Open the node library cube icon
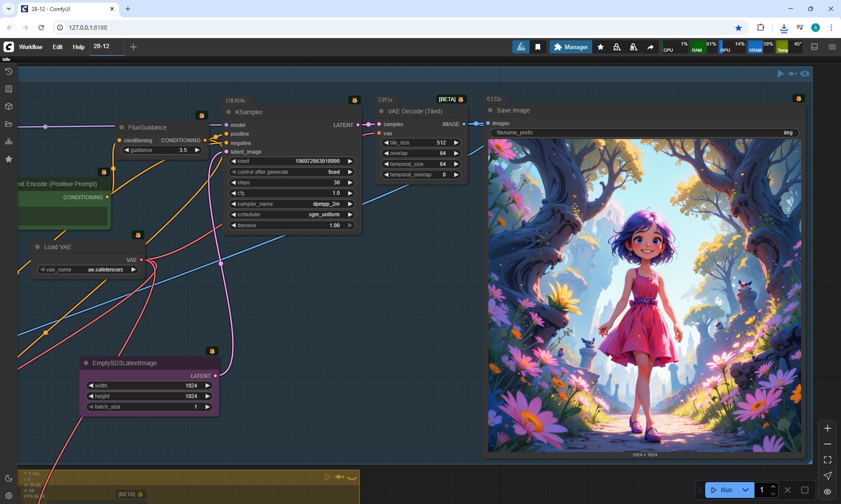This screenshot has width=841, height=504. pos(8,106)
